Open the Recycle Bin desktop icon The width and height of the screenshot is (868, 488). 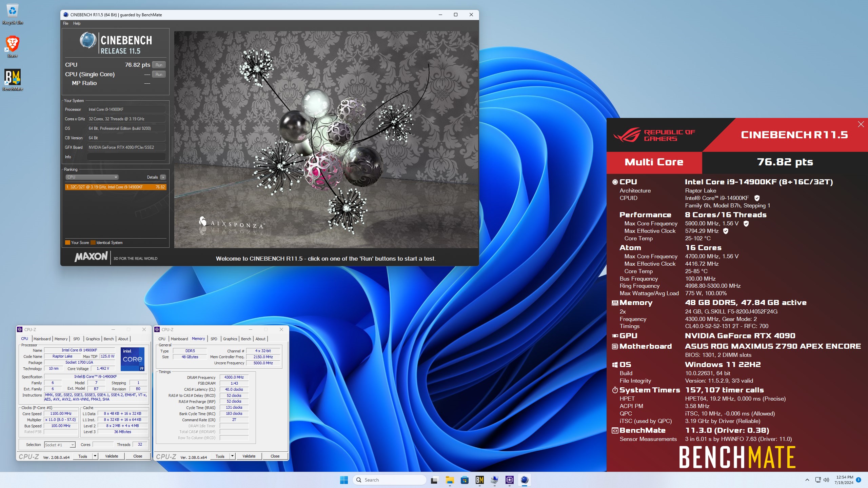click(x=12, y=14)
